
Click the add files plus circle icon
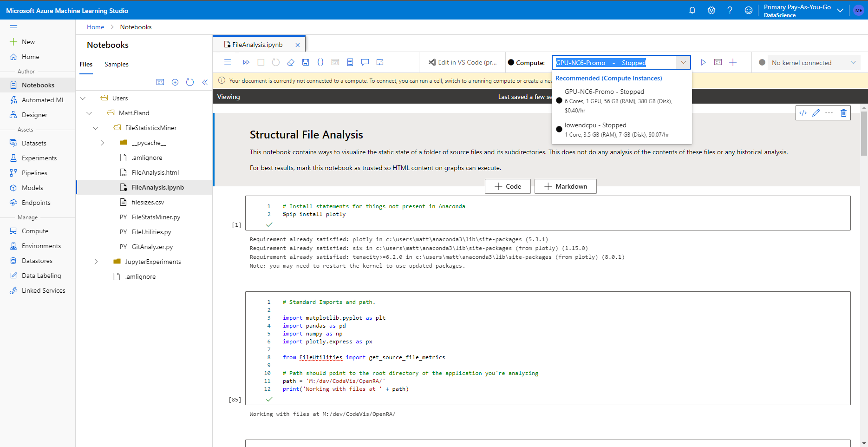coord(175,82)
